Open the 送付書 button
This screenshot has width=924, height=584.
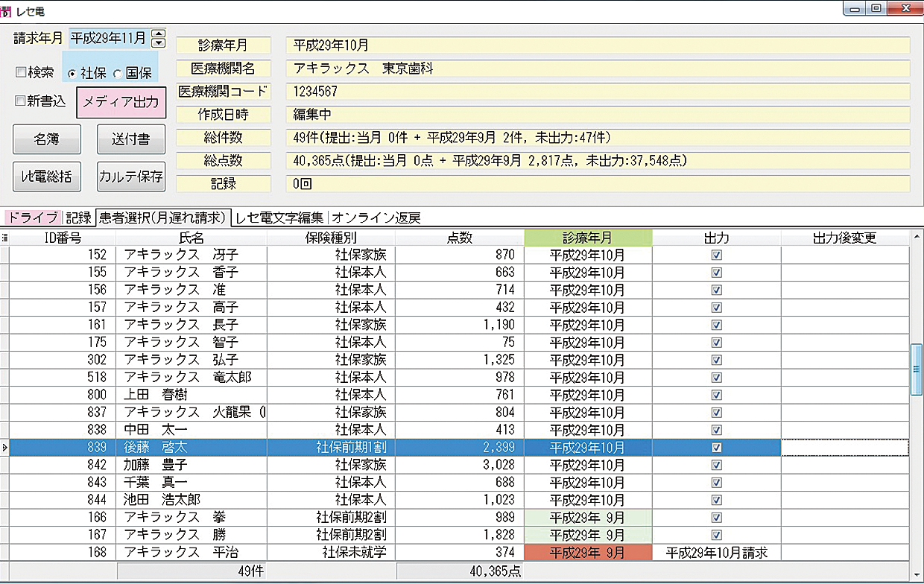[131, 139]
